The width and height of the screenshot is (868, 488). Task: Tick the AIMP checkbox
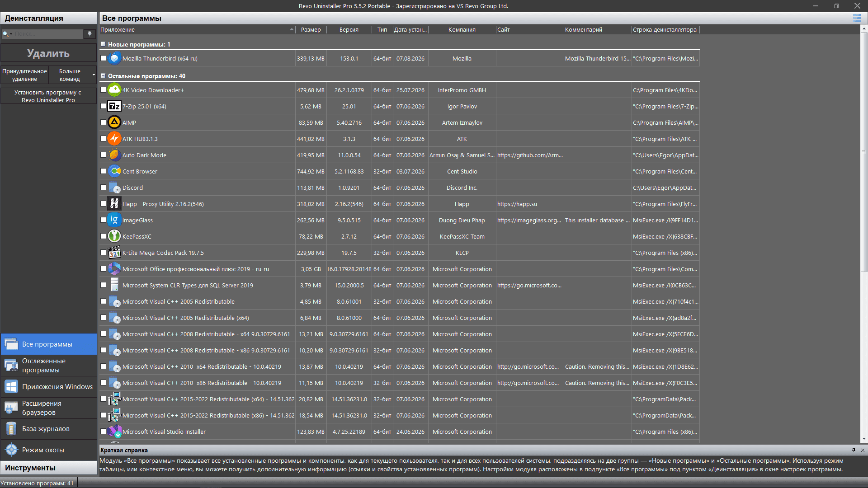point(103,122)
